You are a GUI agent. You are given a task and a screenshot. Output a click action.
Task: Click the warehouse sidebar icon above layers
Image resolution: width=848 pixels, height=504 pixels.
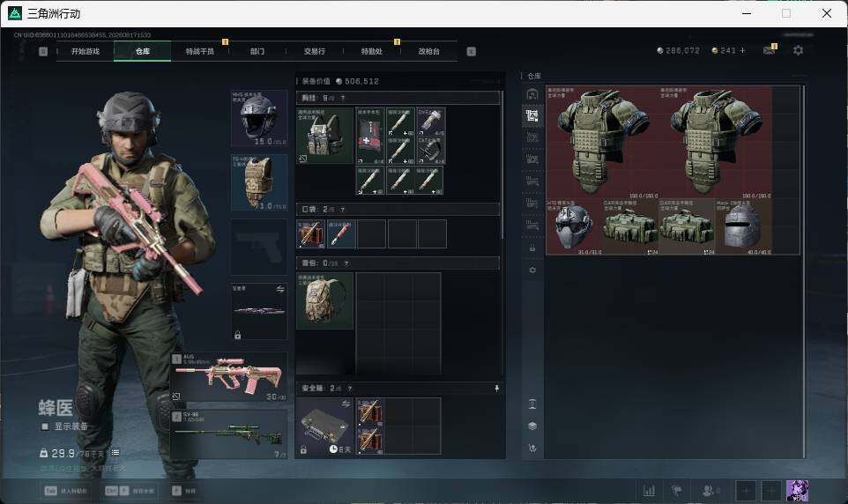pyautogui.click(x=532, y=404)
